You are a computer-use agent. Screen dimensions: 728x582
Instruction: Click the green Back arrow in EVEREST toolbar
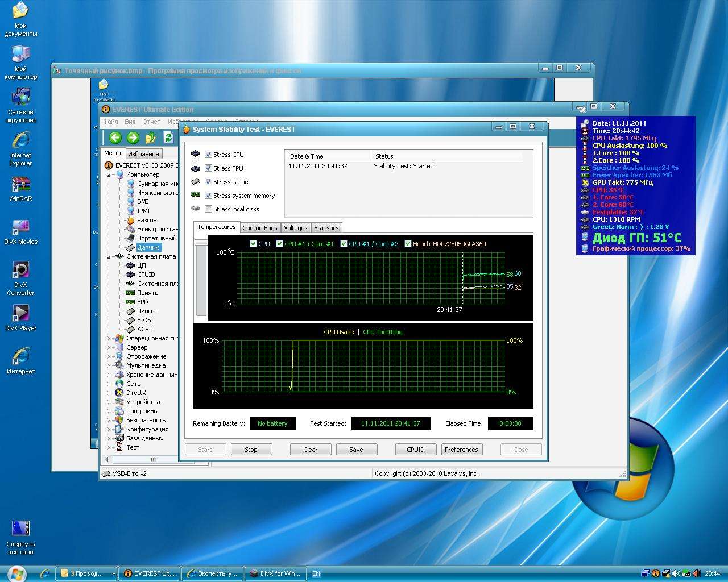click(115, 138)
